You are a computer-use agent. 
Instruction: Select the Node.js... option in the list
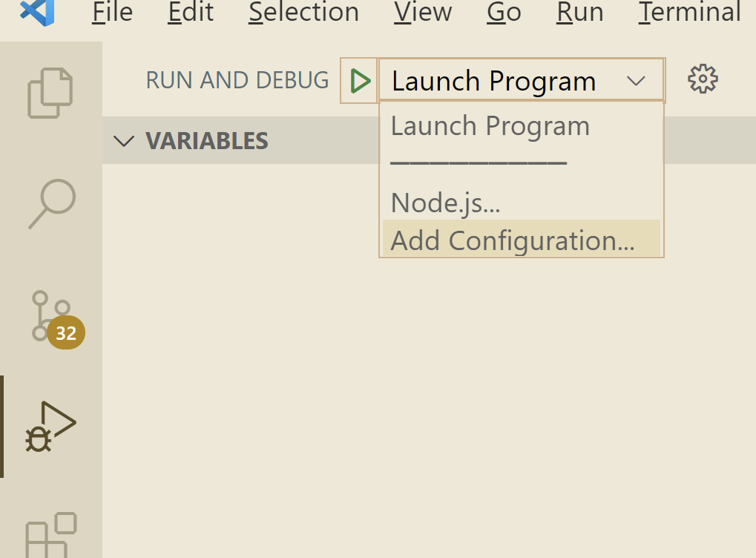coord(445,203)
